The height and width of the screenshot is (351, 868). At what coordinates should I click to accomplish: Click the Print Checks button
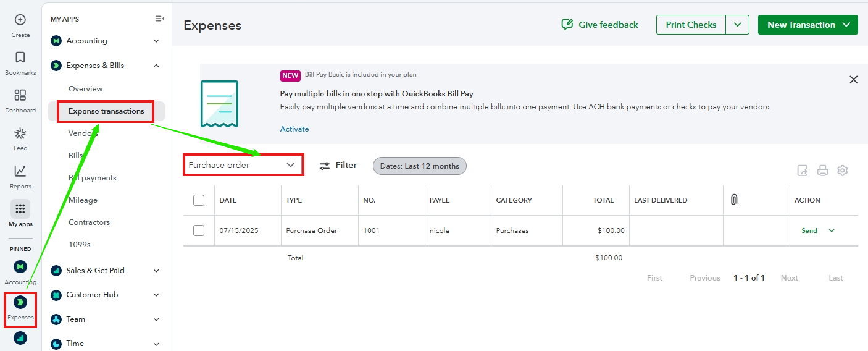[x=691, y=25]
